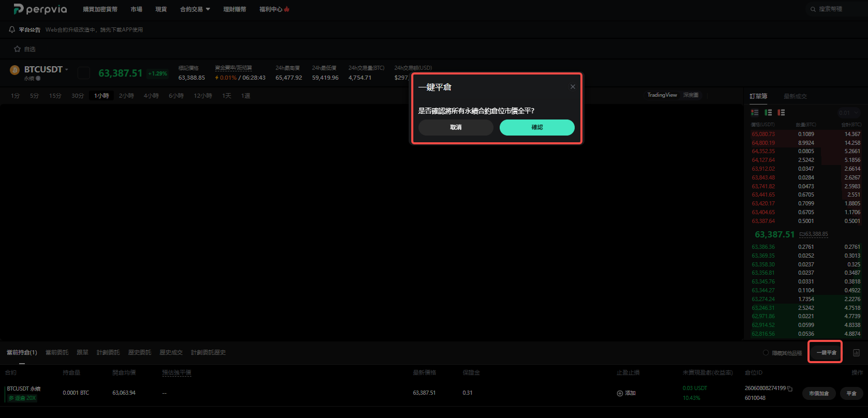This screenshot has height=418, width=868.
Task: Select 30分 chart interval
Action: pos(78,96)
